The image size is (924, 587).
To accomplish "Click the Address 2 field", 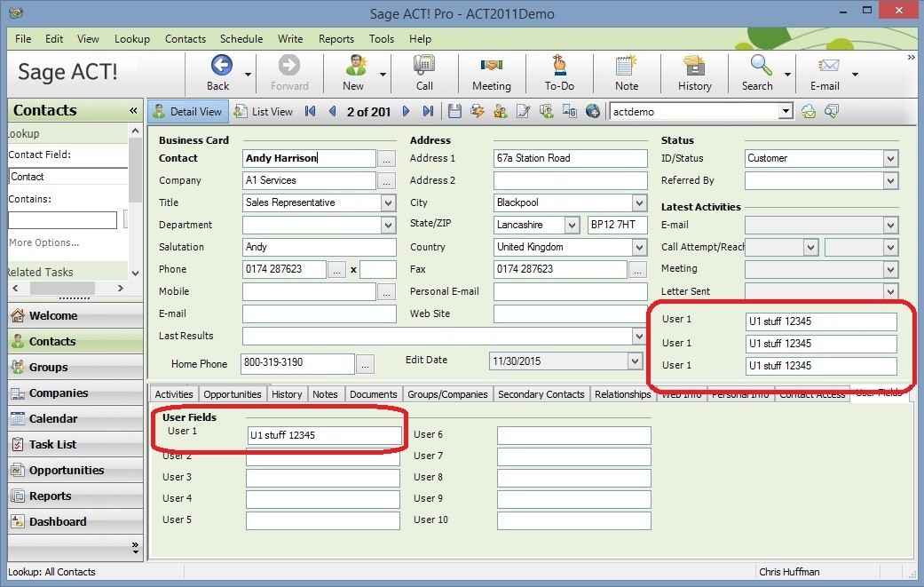I will pos(571,180).
